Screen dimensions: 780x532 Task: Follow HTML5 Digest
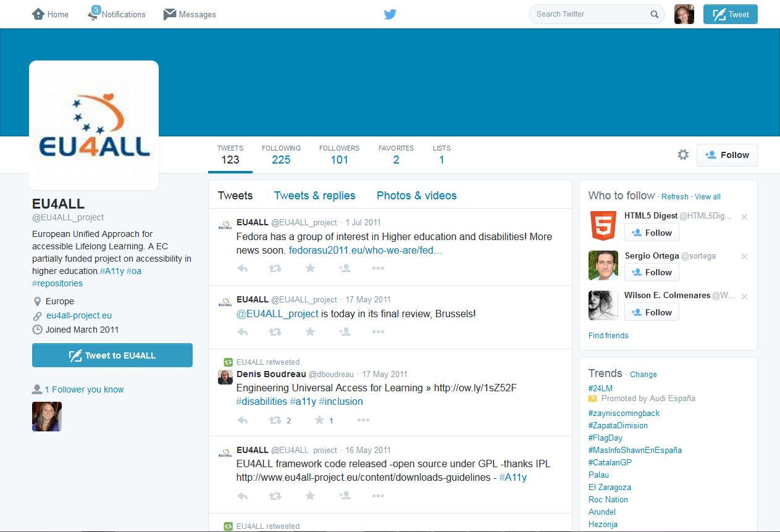(652, 233)
